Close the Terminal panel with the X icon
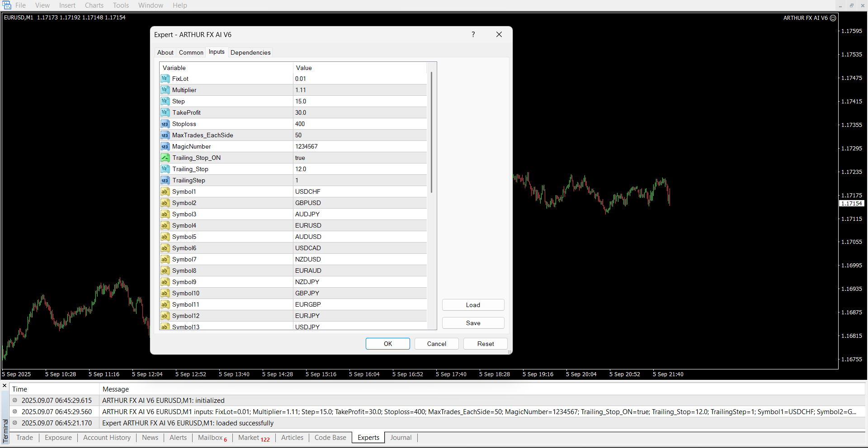The height and width of the screenshot is (448, 868). (5, 386)
